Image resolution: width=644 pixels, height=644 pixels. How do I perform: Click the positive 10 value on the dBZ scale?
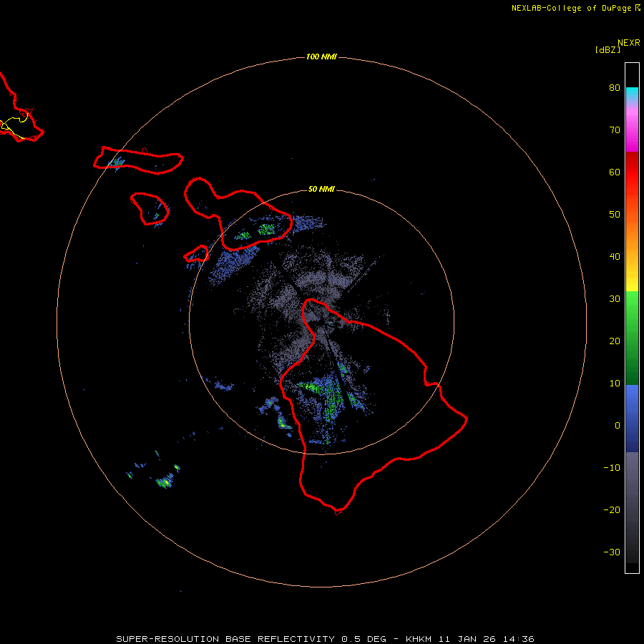point(615,384)
